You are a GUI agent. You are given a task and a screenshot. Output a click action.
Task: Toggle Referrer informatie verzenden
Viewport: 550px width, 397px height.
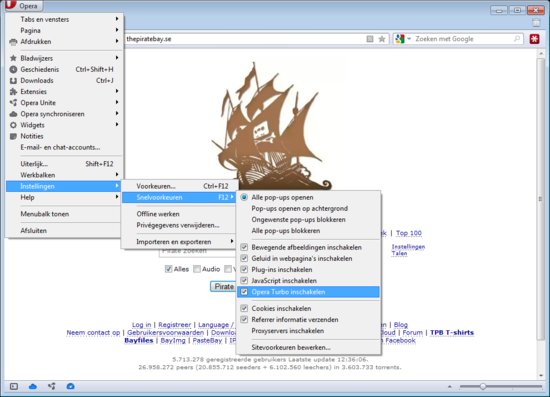(x=309, y=320)
